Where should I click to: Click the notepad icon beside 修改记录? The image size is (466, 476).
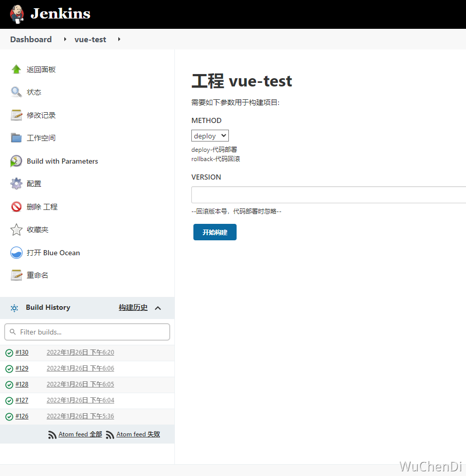point(16,115)
